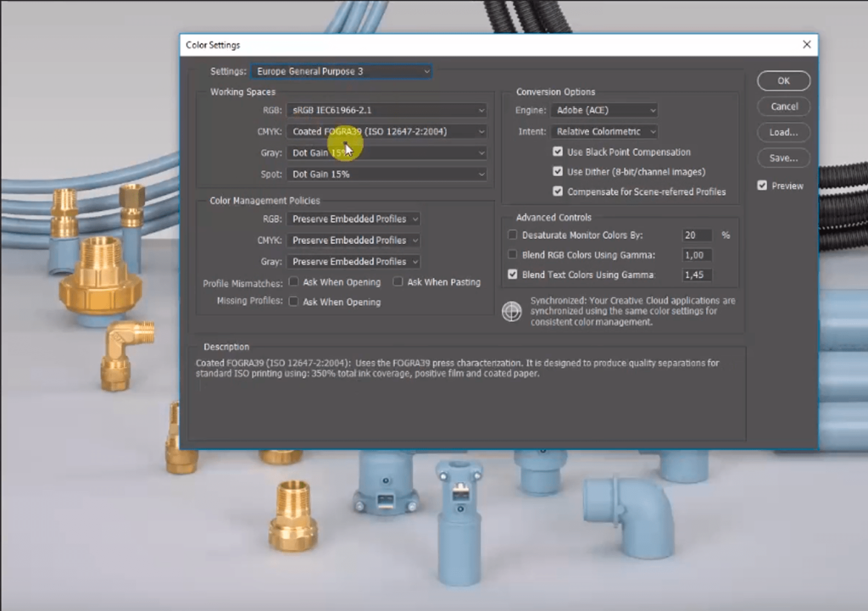Click the desaturate percentage field showing 20
The width and height of the screenshot is (868, 611).
coord(697,236)
